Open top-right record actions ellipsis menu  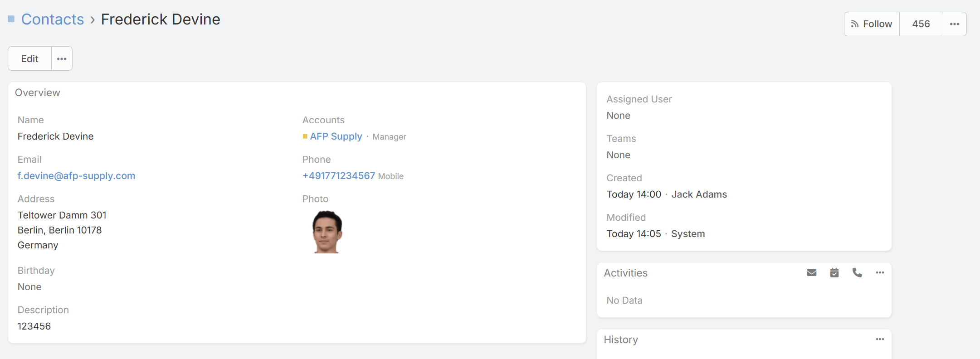(955, 24)
